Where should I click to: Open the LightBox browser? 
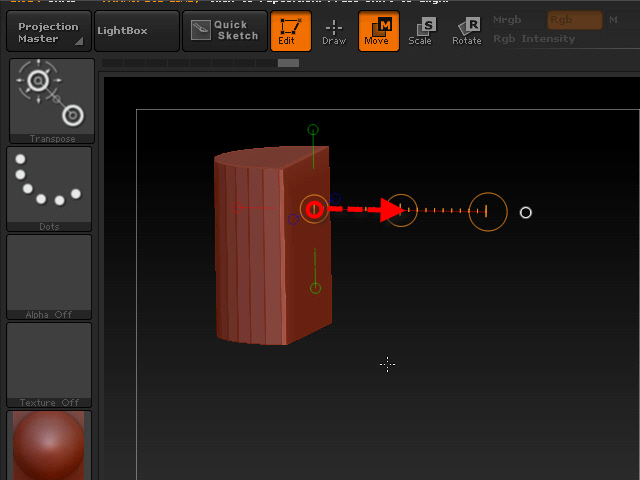coord(137,31)
